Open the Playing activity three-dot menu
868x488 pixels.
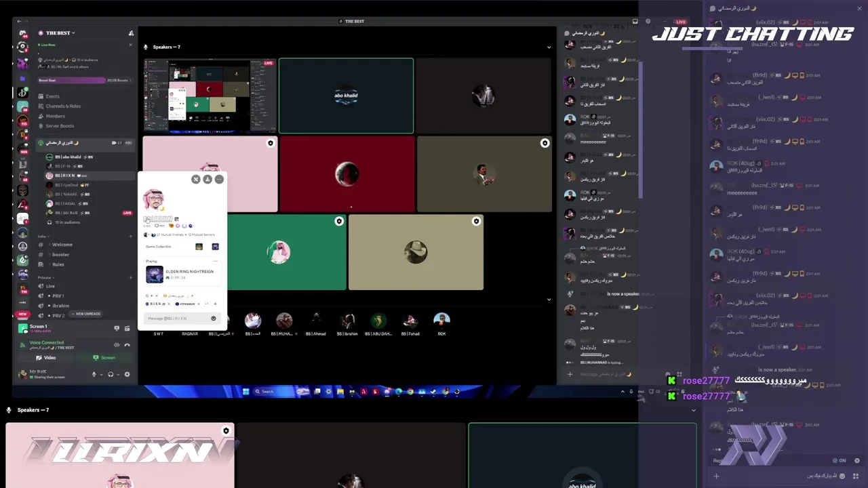216,261
